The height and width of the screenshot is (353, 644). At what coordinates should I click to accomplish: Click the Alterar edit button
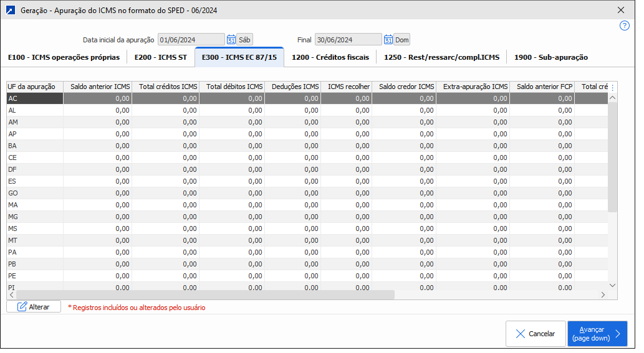34,307
